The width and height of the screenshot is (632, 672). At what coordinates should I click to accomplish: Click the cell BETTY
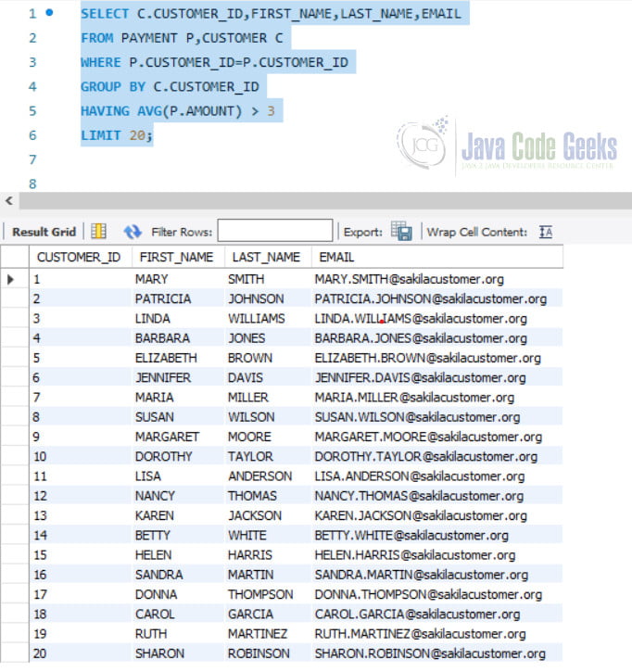(x=153, y=536)
